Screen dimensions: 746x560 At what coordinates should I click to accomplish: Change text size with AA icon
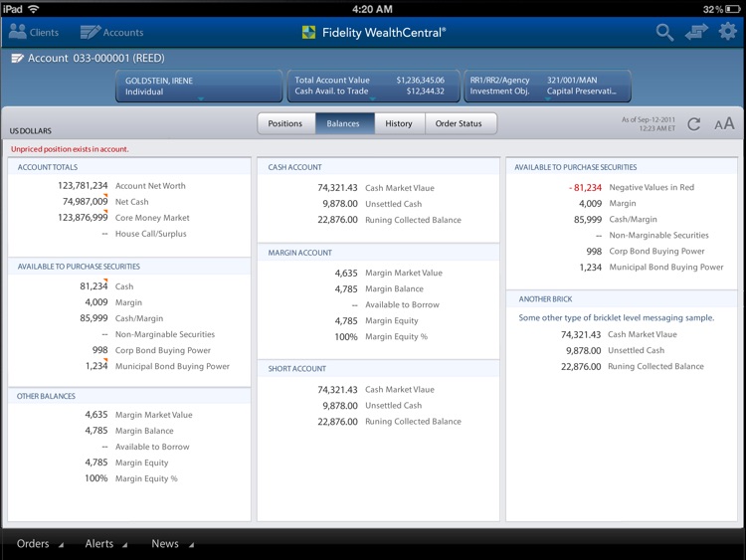click(x=724, y=123)
